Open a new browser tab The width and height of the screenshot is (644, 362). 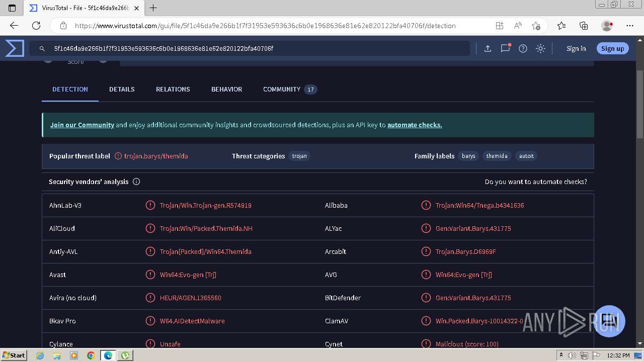coord(153,8)
